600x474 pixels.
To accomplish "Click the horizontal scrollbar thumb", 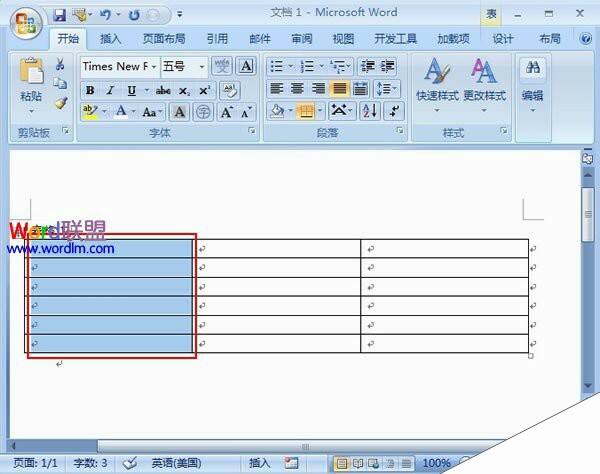I will (305, 446).
